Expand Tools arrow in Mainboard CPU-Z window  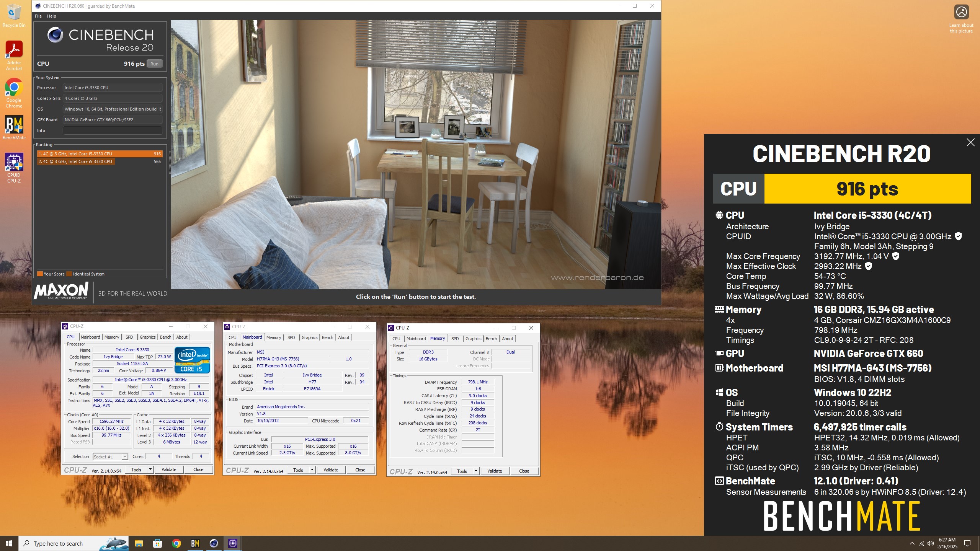pos(312,470)
